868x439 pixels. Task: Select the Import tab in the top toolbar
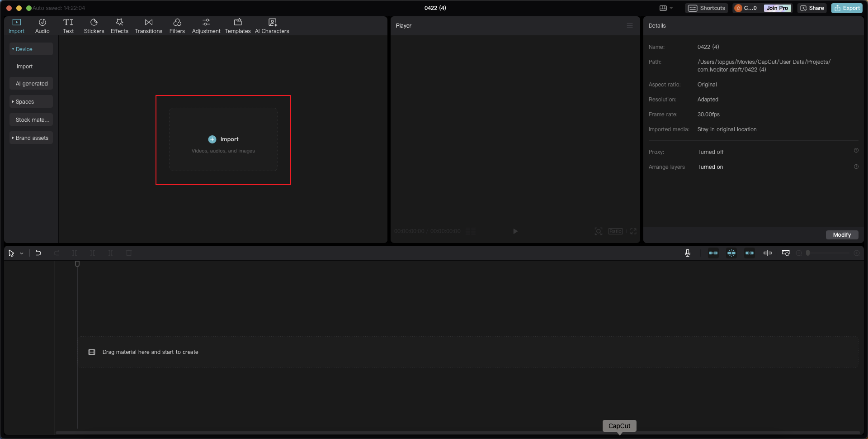[x=16, y=26]
